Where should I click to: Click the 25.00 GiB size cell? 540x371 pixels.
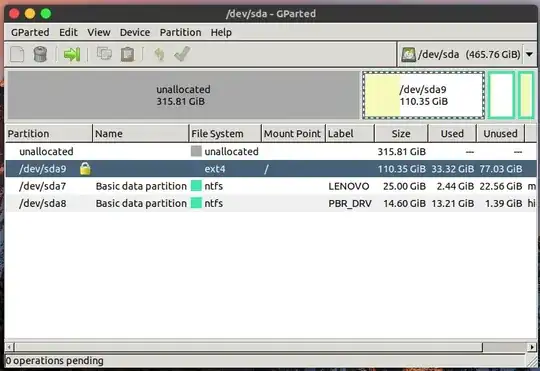tap(404, 186)
